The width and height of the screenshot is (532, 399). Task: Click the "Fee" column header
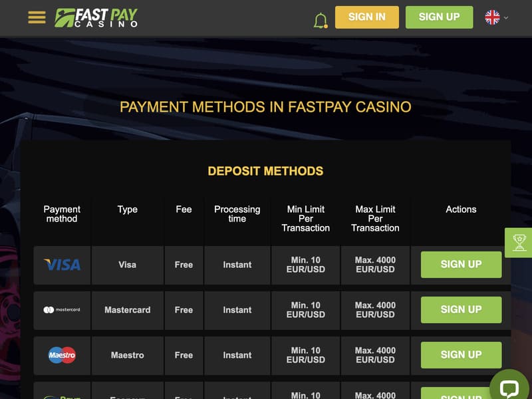click(x=184, y=209)
